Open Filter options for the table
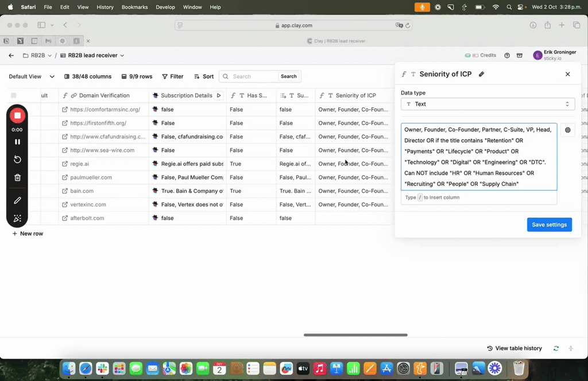 tap(173, 76)
